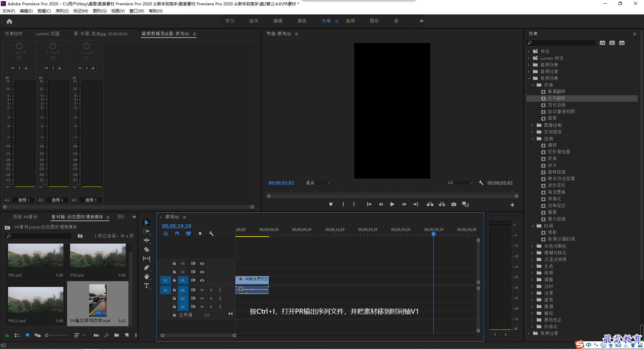Screen dimensions: 644x350
Task: Open 序列(S) menu
Action: pyautogui.click(x=62, y=11)
